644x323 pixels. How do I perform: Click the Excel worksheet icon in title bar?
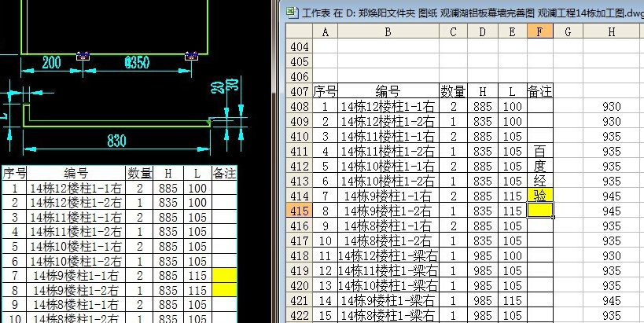[x=291, y=11]
